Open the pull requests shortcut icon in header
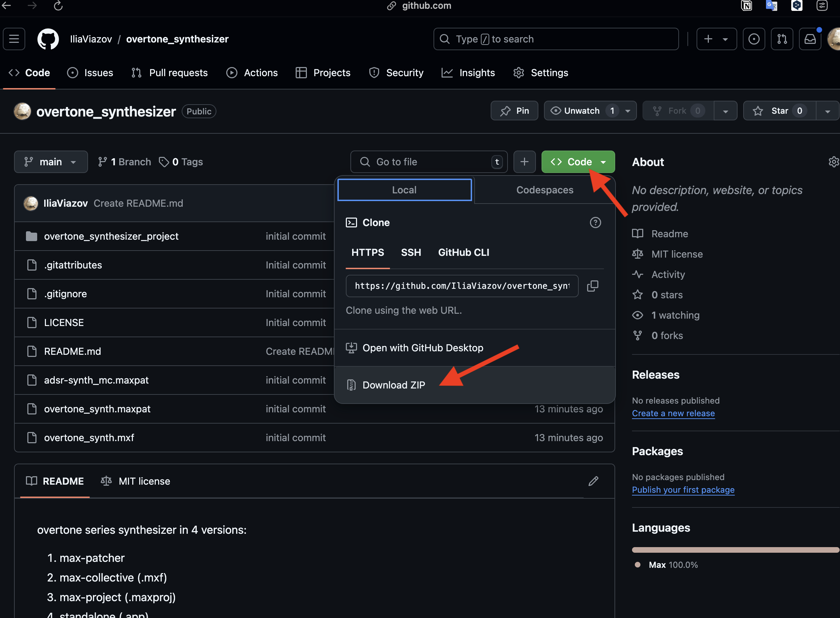The height and width of the screenshot is (618, 840). (782, 39)
